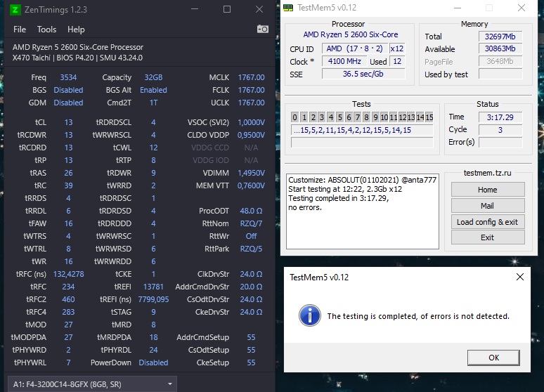
Task: Click the MCLK value 1767.00
Action: (251, 77)
